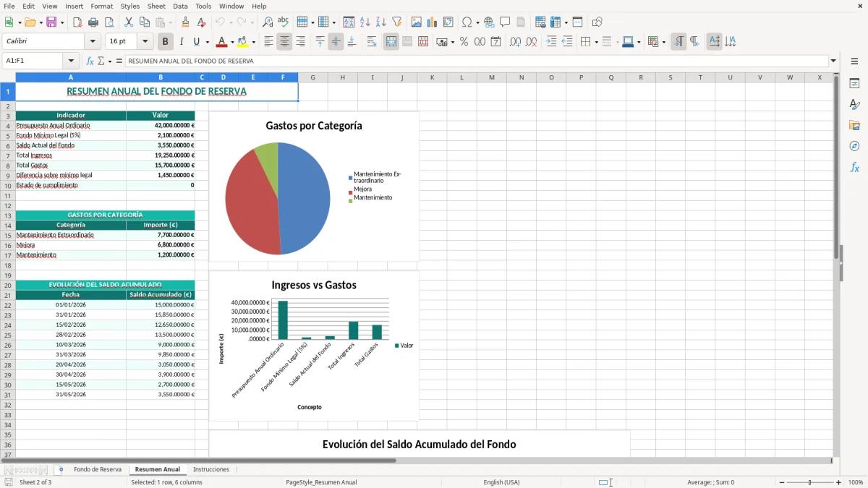The height and width of the screenshot is (488, 868).
Task: Click the Clone Formatting paintbrush icon
Action: click(x=185, y=22)
